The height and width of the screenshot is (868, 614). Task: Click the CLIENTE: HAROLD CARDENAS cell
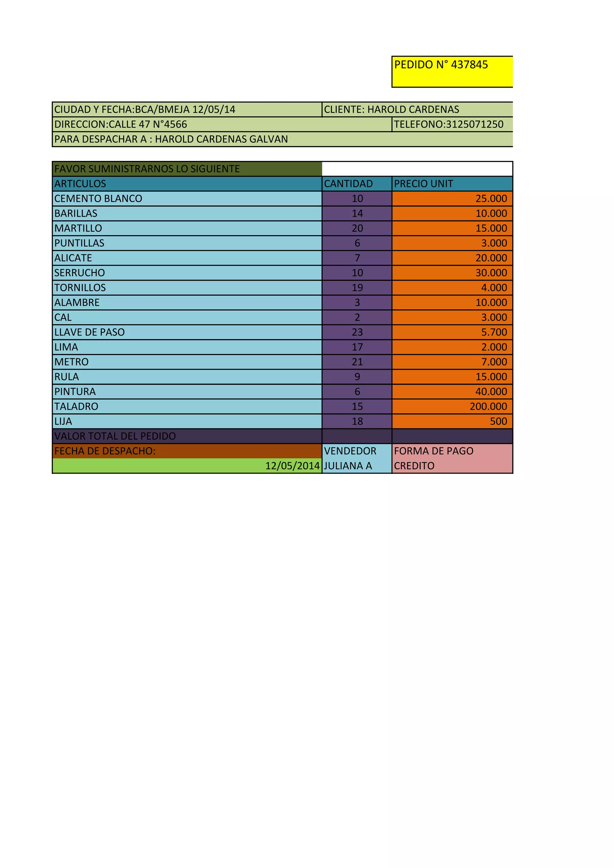click(417, 109)
